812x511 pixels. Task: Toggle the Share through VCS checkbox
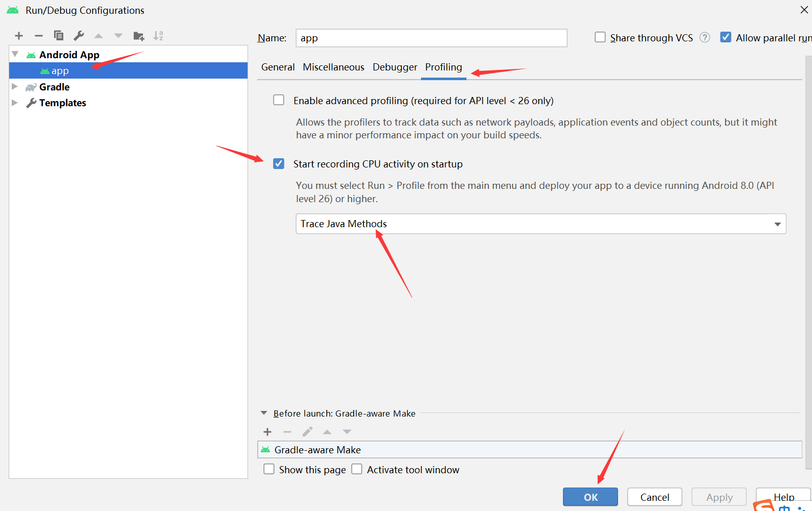[600, 37]
